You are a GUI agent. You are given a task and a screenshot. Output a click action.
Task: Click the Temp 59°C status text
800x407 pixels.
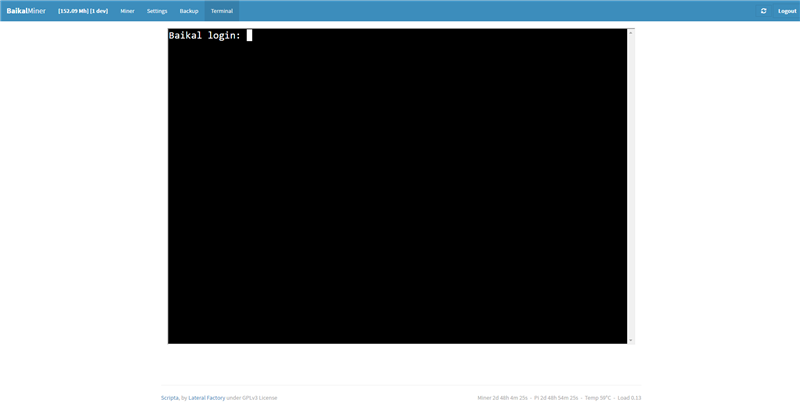(597, 398)
